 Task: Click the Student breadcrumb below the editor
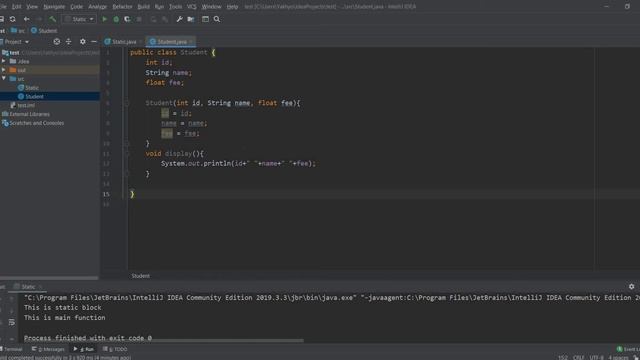pos(140,276)
